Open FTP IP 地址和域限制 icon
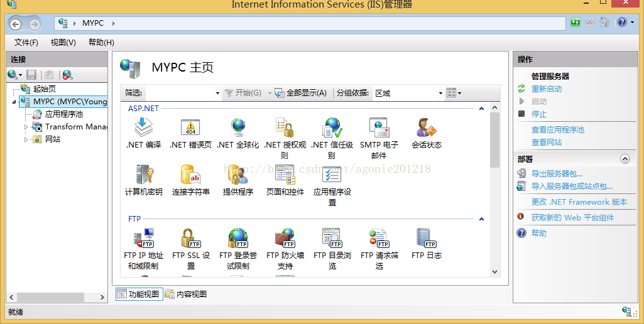The height and width of the screenshot is (324, 644). click(143, 238)
